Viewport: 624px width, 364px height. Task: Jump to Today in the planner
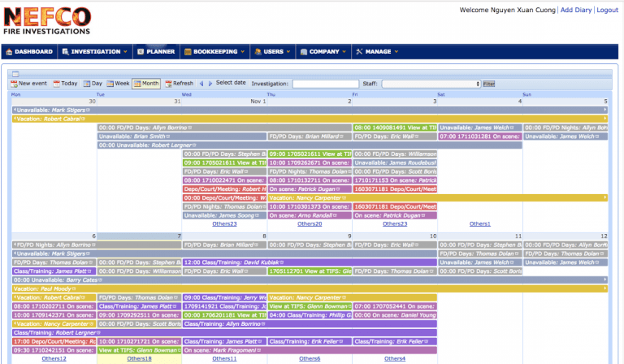tap(66, 84)
